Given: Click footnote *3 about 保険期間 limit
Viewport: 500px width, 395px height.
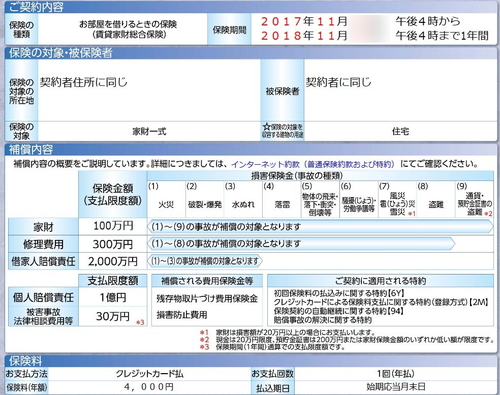Looking at the screenshot, I should [272, 347].
